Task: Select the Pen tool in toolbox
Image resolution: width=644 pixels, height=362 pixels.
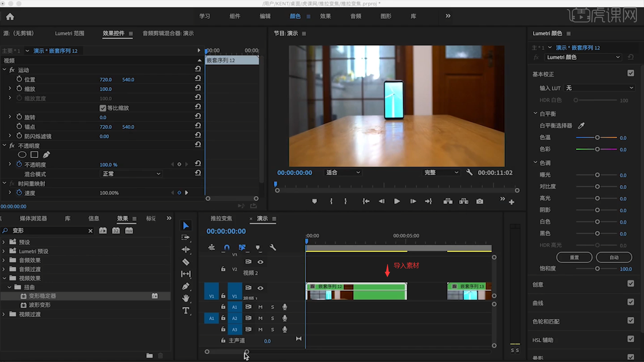Action: 186,286
